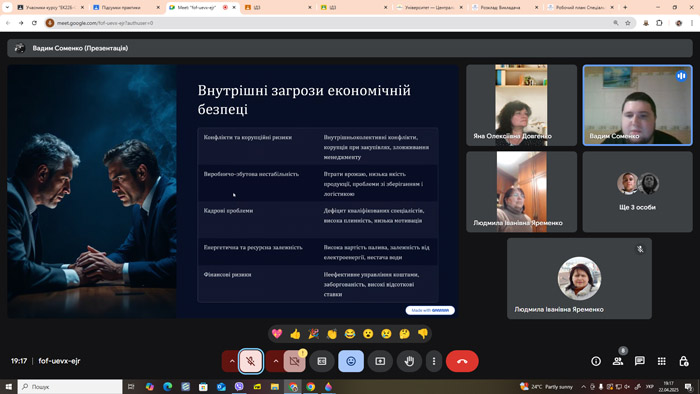700x394 pixels.
Task: Open the activities grid icon
Action: coord(662,361)
